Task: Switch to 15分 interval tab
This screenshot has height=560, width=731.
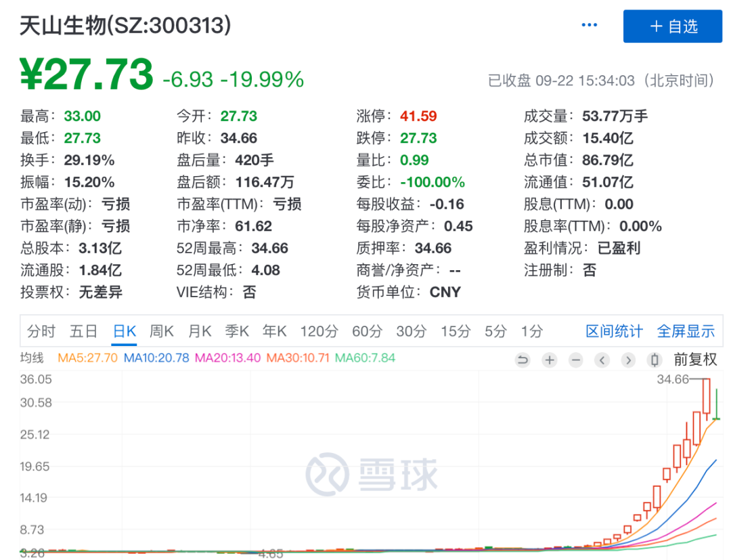Action: pyautogui.click(x=456, y=332)
